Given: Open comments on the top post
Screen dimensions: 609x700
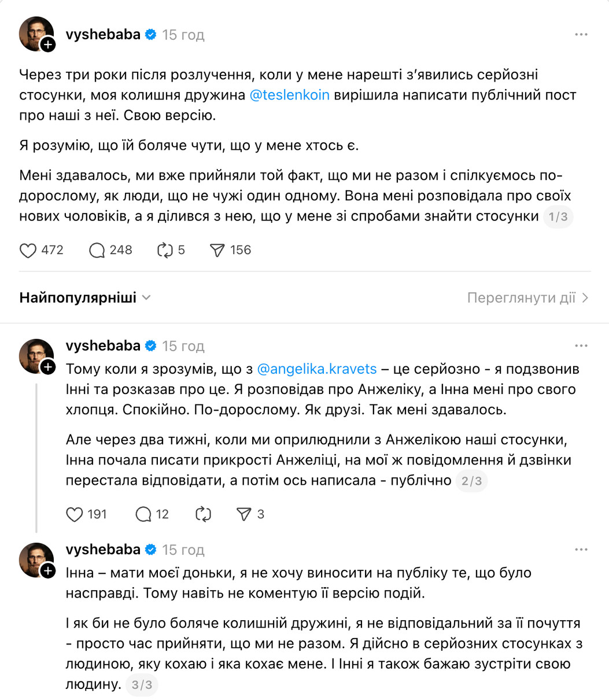Looking at the screenshot, I should (x=96, y=250).
